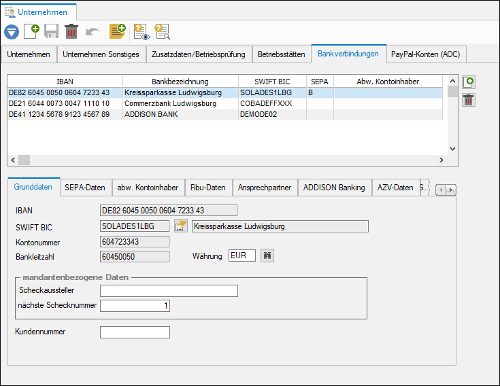Open the SEPA-Daten sub-tab
The height and width of the screenshot is (386, 500).
coord(85,188)
